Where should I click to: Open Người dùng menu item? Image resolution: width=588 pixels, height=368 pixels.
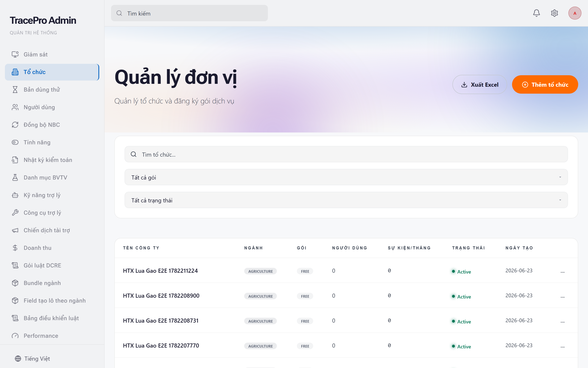pos(52,107)
